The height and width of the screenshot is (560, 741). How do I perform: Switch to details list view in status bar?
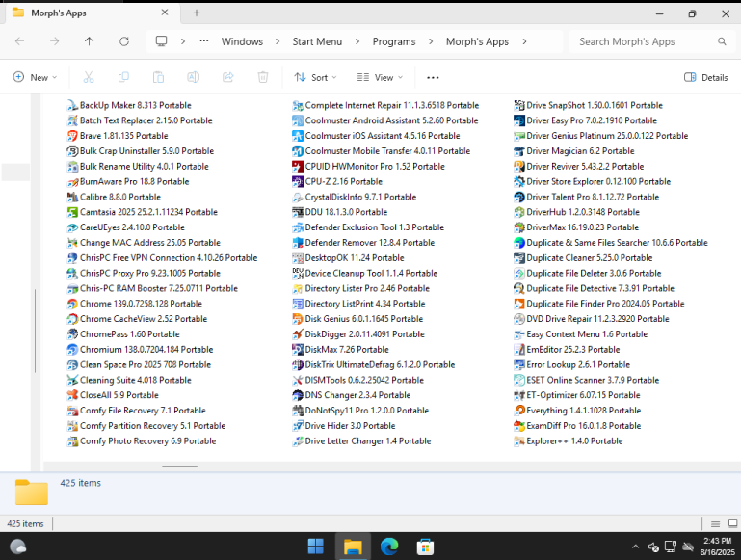(716, 523)
